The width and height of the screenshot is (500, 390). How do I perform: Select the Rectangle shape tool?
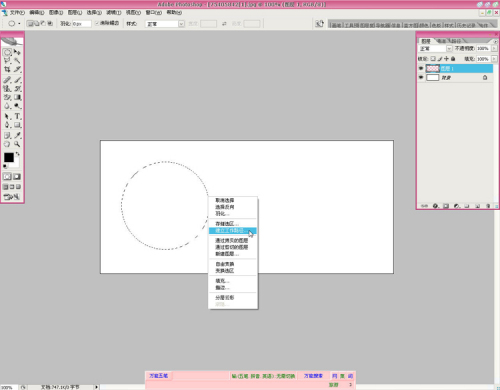click(x=17, y=125)
